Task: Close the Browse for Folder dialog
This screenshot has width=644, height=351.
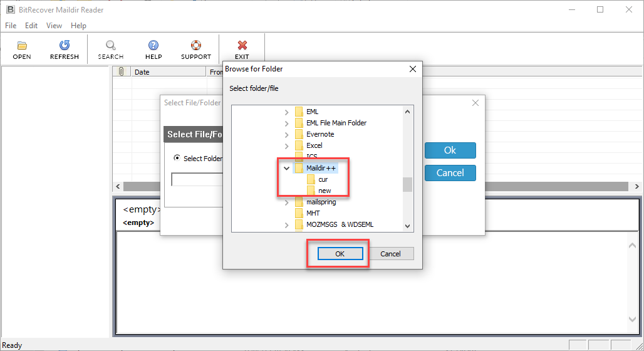Action: click(413, 69)
